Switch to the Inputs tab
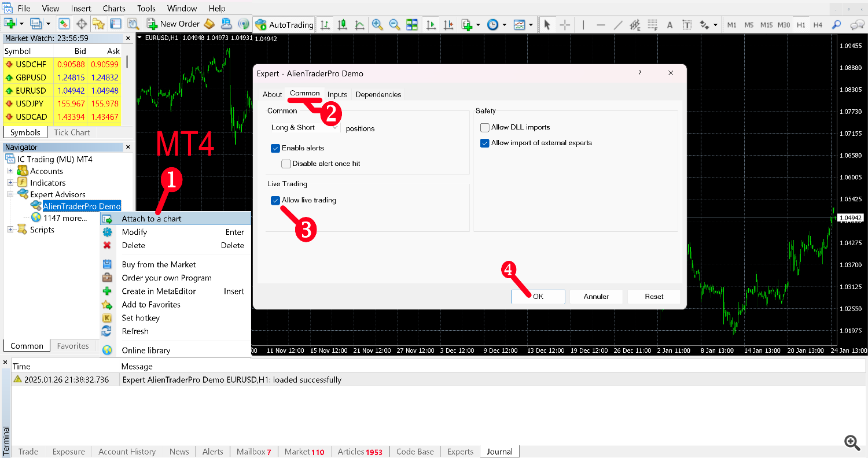This screenshot has width=868, height=458. (337, 94)
